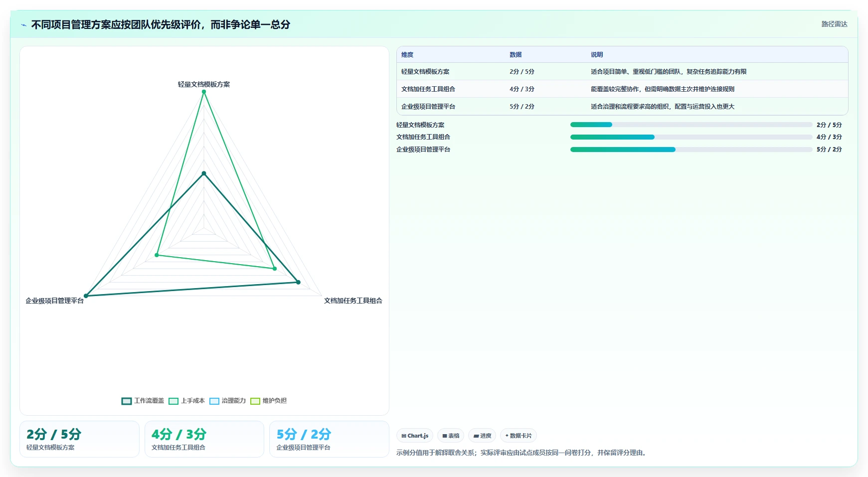Click the footnote starting 示例分值用于解释
Screen dimensions: 868x477
[522, 453]
